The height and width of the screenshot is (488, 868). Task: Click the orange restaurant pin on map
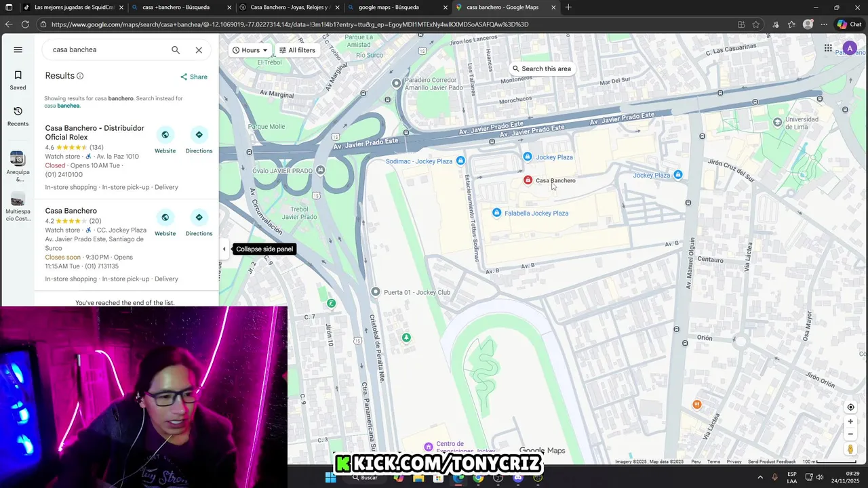point(696,405)
